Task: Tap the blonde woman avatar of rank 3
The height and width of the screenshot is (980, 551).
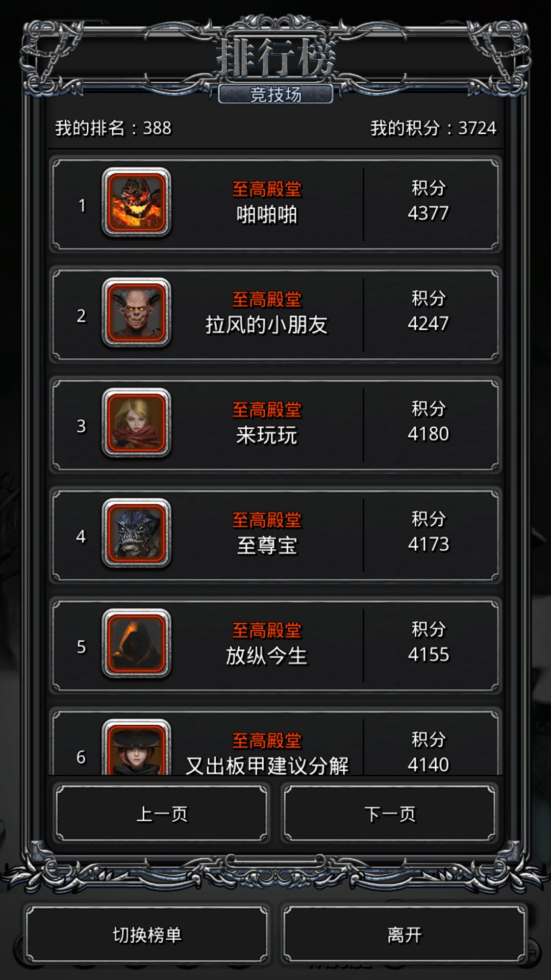Action: point(136,423)
